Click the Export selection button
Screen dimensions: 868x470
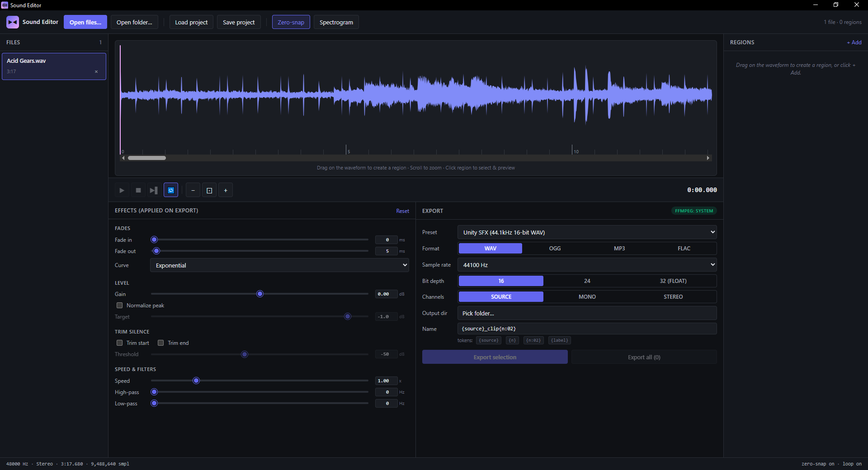pos(495,357)
